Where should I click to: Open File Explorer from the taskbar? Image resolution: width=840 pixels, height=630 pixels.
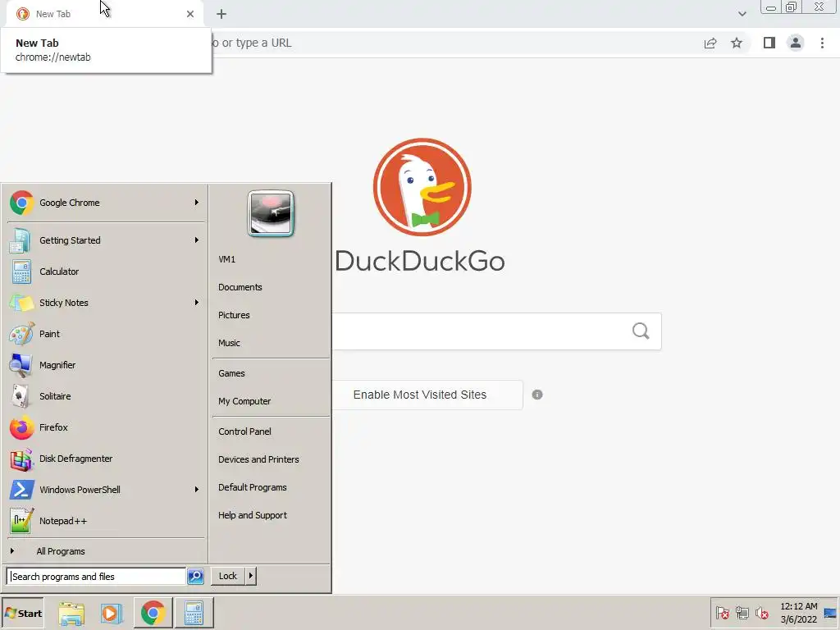pos(71,613)
